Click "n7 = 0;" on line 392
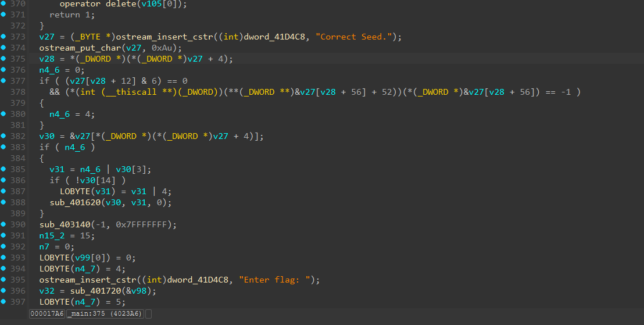 (57, 247)
